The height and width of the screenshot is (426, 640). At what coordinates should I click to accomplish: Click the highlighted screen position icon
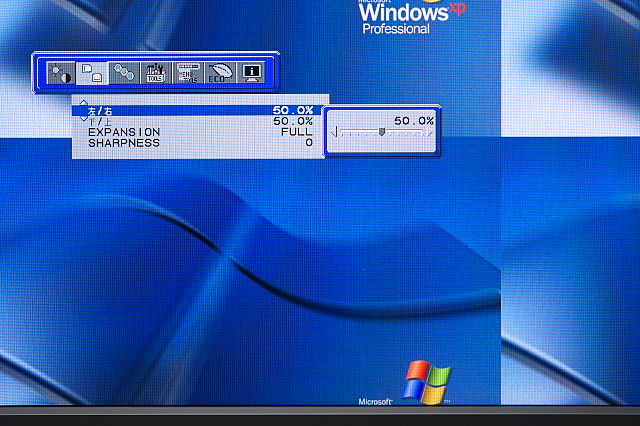pyautogui.click(x=92, y=73)
